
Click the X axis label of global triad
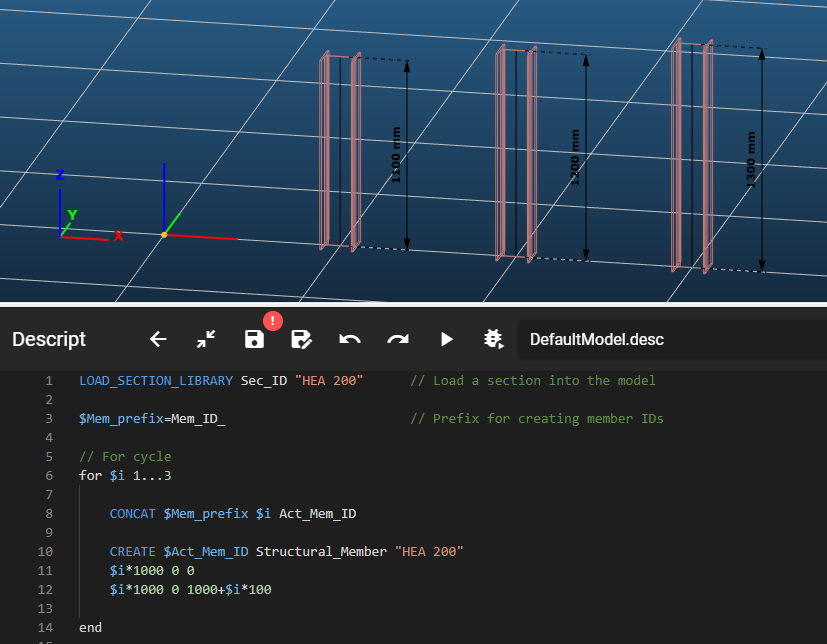[x=119, y=236]
